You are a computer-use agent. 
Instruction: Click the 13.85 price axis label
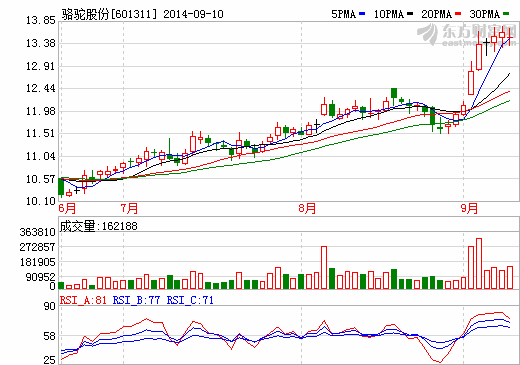[41, 20]
